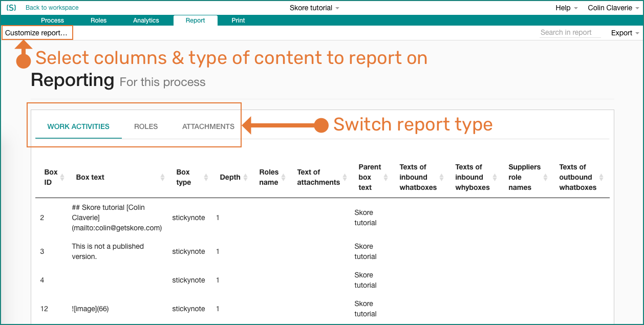Viewport: 644px width, 325px height.
Task: Switch to the Process tab
Action: pyautogui.click(x=52, y=20)
